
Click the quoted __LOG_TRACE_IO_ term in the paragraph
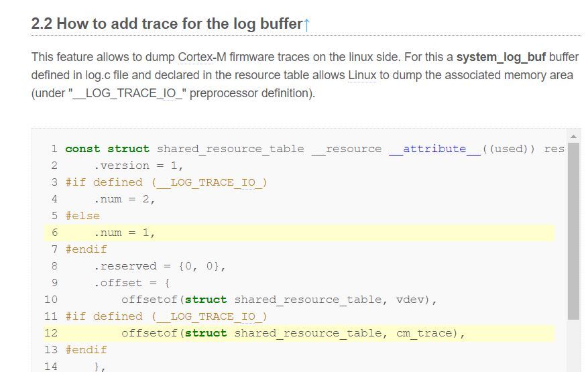(x=127, y=93)
